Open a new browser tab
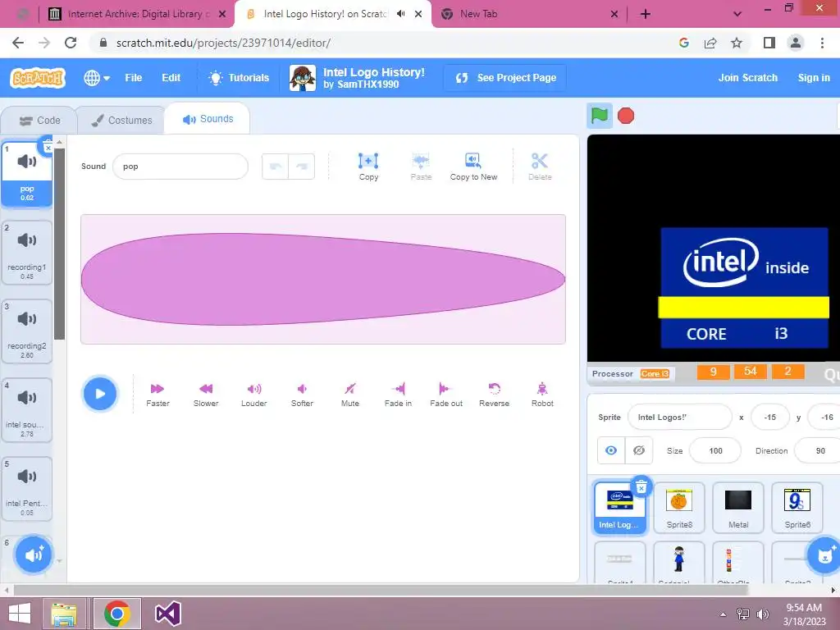Screen dimensions: 840x630 click(646, 15)
